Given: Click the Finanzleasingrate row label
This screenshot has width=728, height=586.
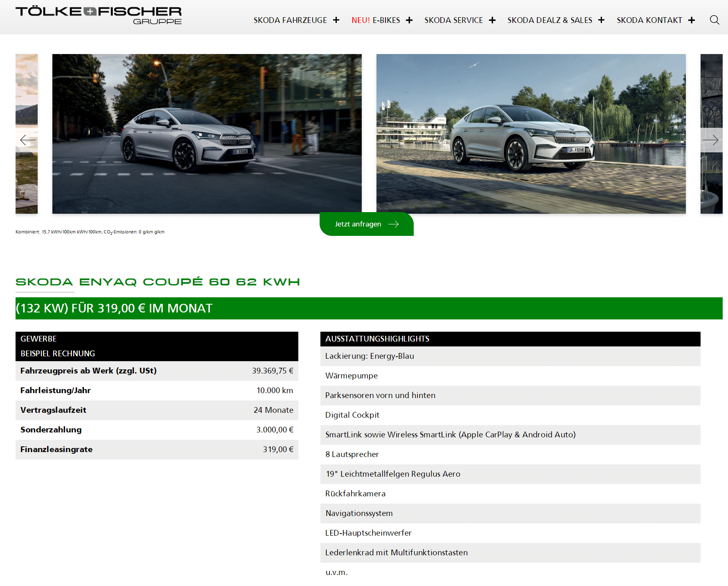Looking at the screenshot, I should [x=56, y=449].
